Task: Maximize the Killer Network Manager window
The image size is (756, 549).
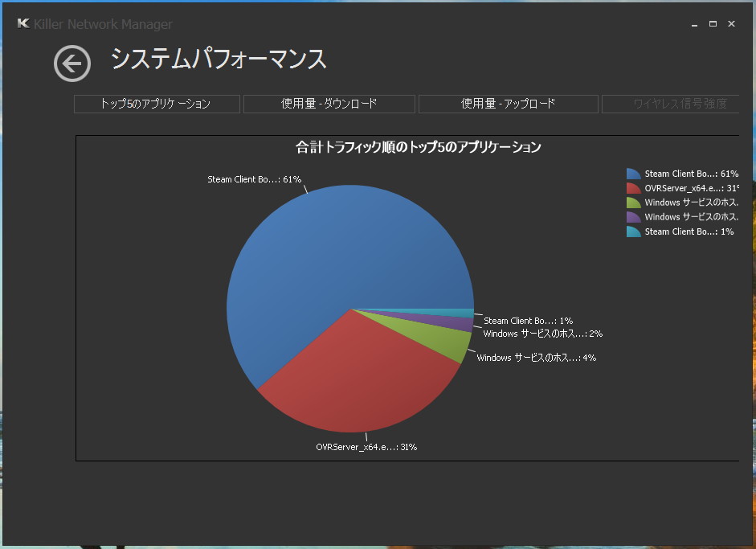Action: click(713, 23)
